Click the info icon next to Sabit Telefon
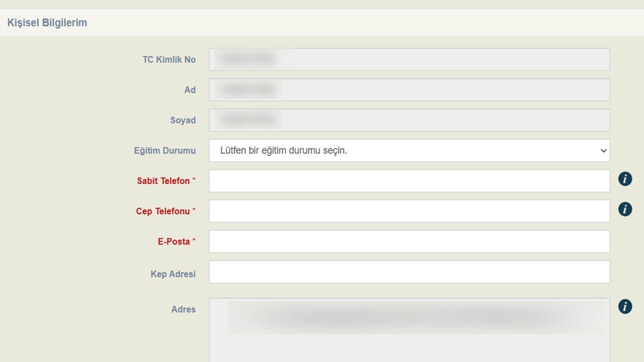Viewport: 644px width, 362px height. pos(625,178)
